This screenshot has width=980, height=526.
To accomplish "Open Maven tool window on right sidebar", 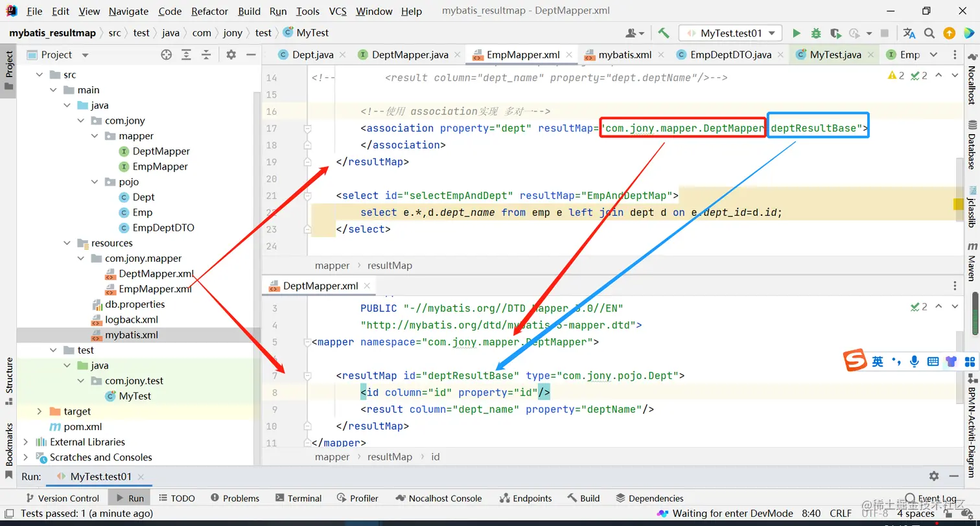I will [x=972, y=261].
